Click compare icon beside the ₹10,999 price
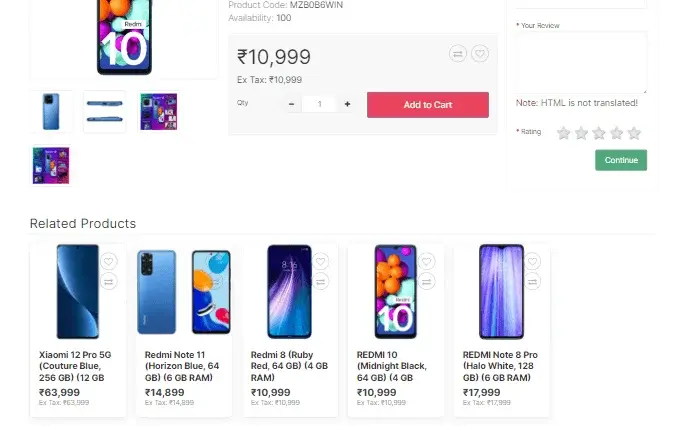690x426 pixels. [458, 54]
